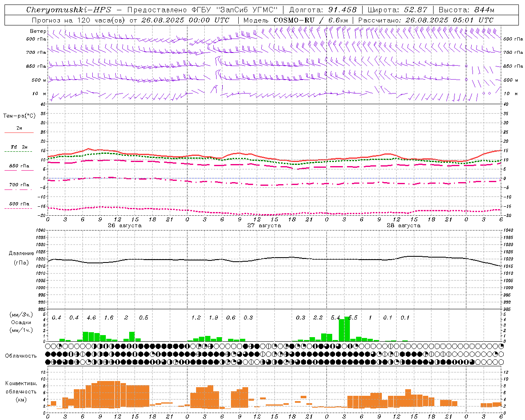Viewport: 525px width, 420px height.
Task: Click the "Рассчитано: 26.08.2025 05:01 UTC" text
Action: [426, 20]
